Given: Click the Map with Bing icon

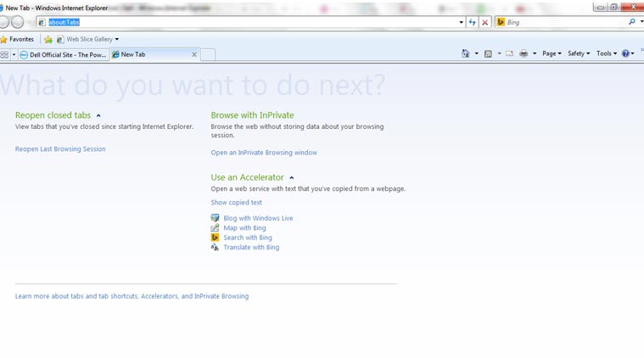Looking at the screenshot, I should 215,228.
